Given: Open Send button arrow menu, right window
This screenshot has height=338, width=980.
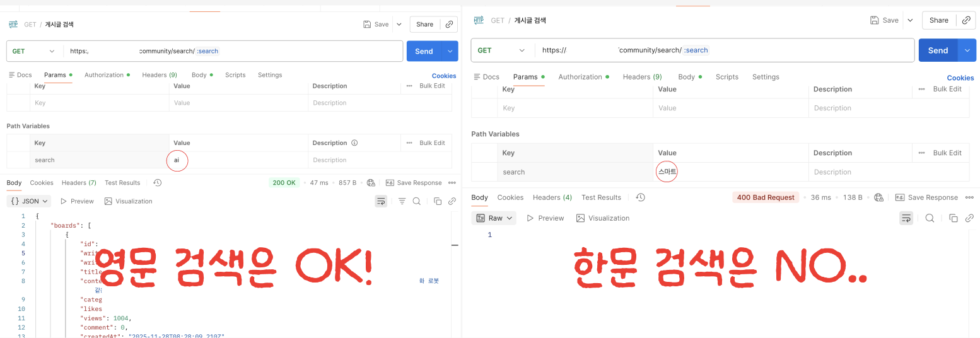Looking at the screenshot, I should [x=967, y=50].
